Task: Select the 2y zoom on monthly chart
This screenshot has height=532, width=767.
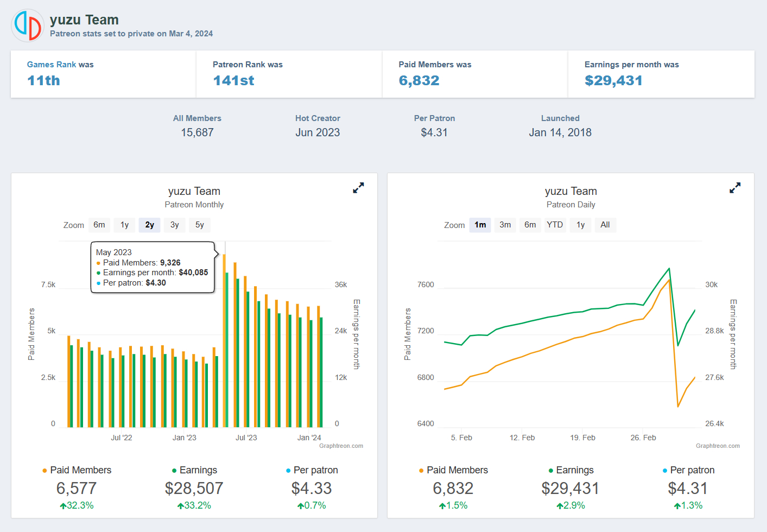Action: pos(150,225)
